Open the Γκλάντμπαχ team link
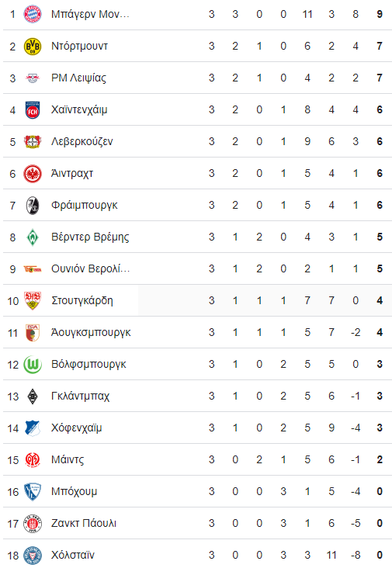The image size is (392, 568). click(x=80, y=396)
